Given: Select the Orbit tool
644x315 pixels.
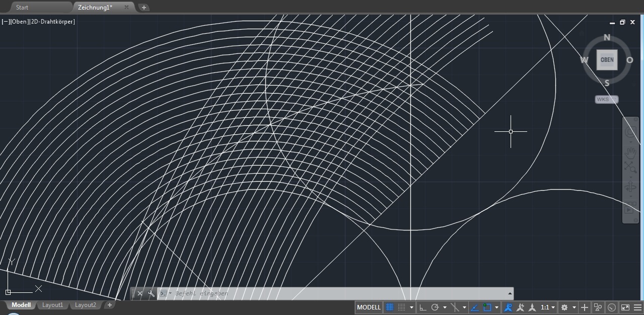Looking at the screenshot, I should (x=630, y=188).
